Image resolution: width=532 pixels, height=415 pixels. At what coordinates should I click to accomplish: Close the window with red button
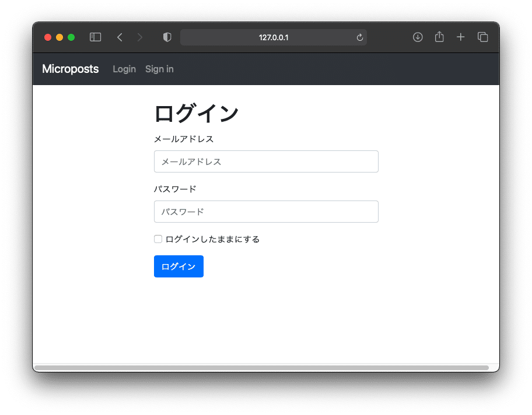pos(48,37)
